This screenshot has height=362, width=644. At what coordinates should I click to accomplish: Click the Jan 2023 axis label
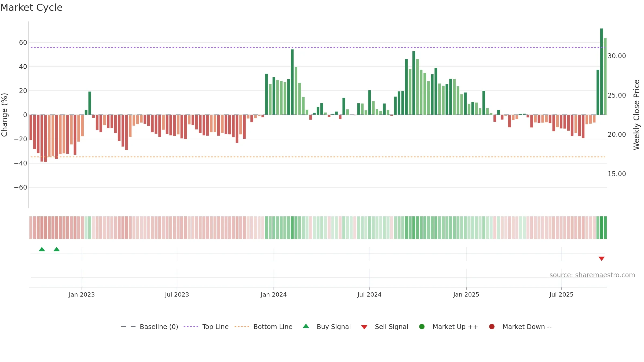click(x=82, y=294)
